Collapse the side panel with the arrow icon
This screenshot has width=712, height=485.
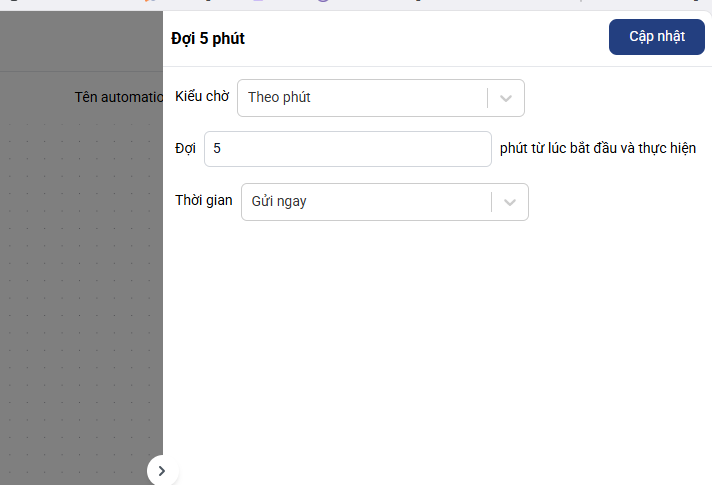[162, 470]
